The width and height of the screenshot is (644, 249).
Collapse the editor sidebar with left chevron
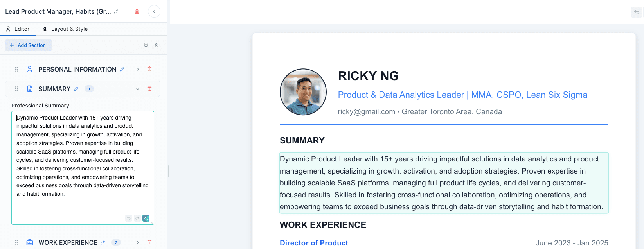point(154,11)
